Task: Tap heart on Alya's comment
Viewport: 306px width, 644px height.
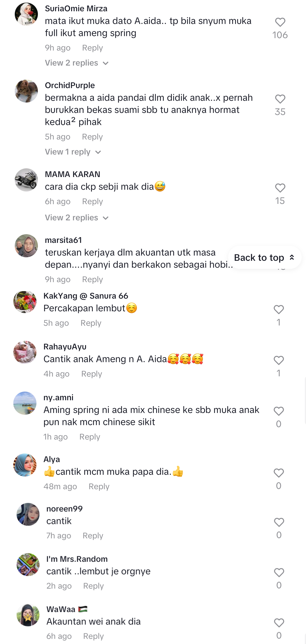Action: [x=279, y=473]
